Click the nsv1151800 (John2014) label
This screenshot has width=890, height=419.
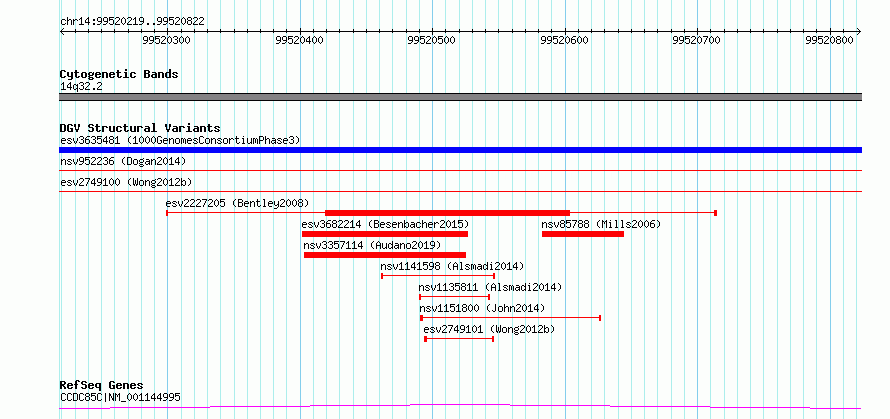pyautogui.click(x=482, y=308)
